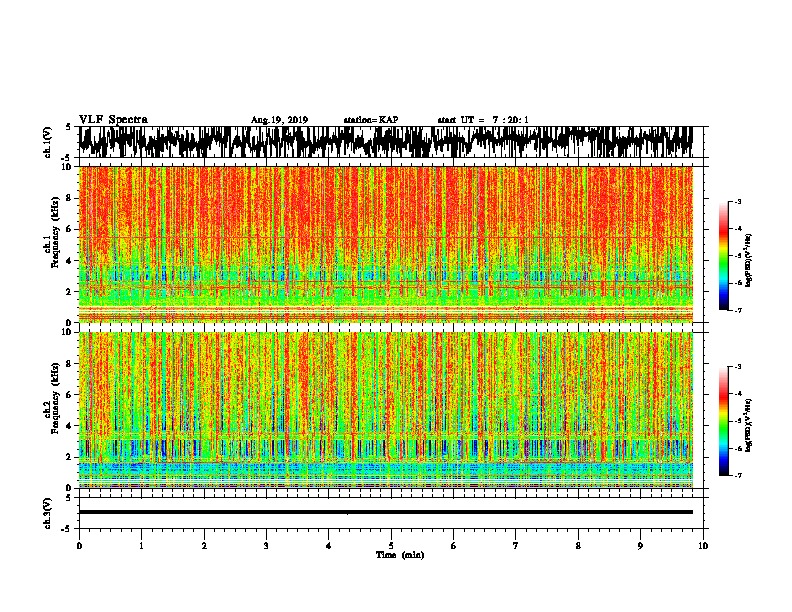
Task: Click the time axis tick label "2"
Action: (204, 546)
